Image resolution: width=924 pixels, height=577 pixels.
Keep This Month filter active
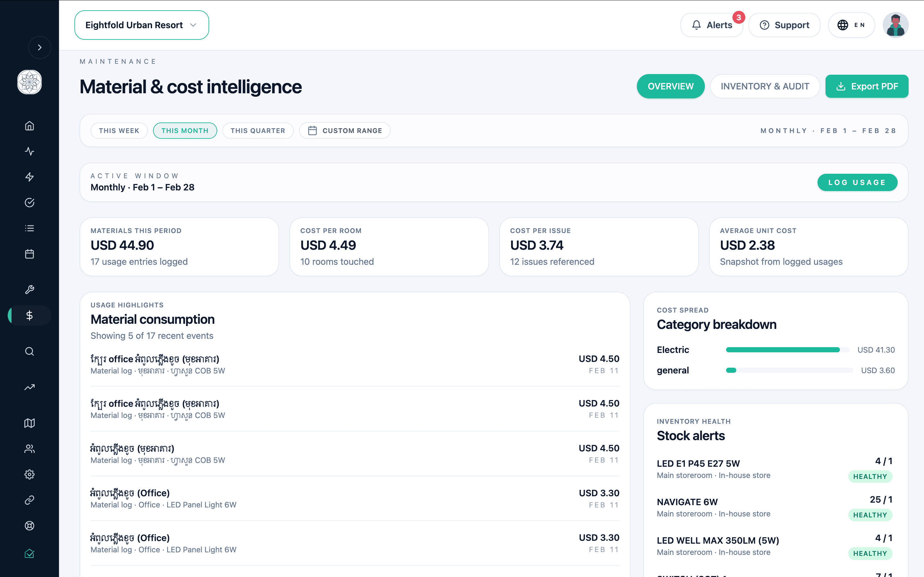pyautogui.click(x=185, y=130)
